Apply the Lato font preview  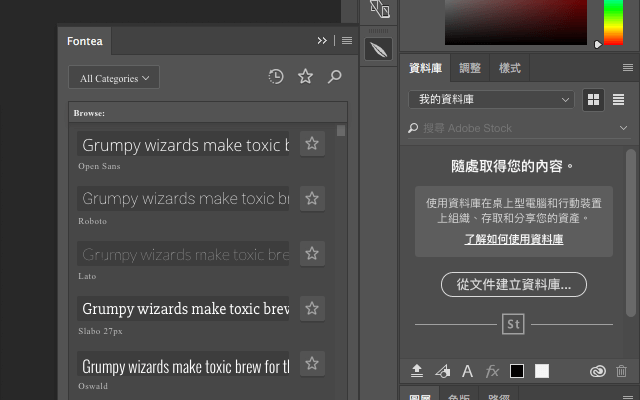(x=183, y=254)
